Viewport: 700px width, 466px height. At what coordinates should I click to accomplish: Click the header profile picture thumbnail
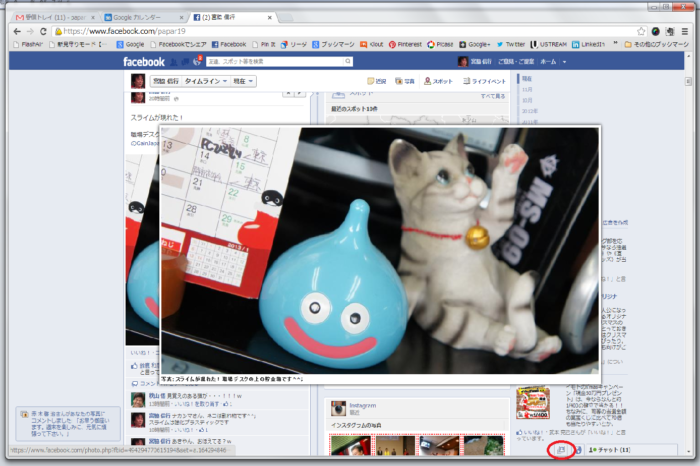click(x=463, y=62)
